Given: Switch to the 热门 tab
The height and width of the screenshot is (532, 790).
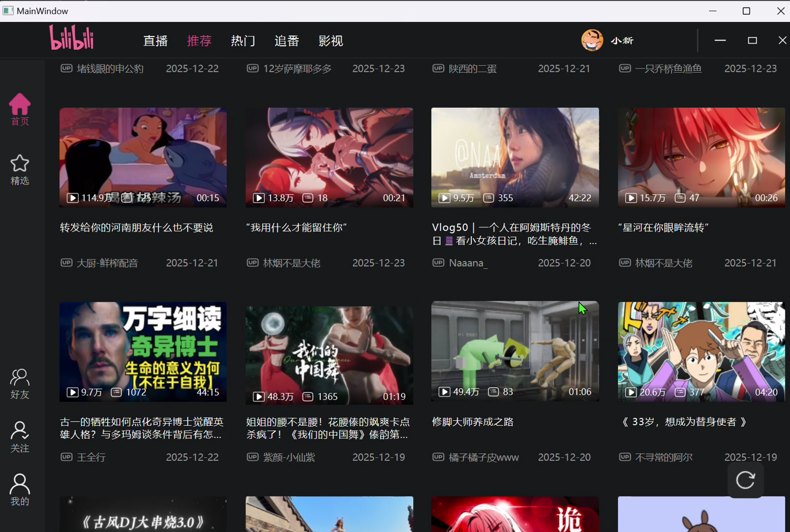Looking at the screenshot, I should pyautogui.click(x=243, y=41).
